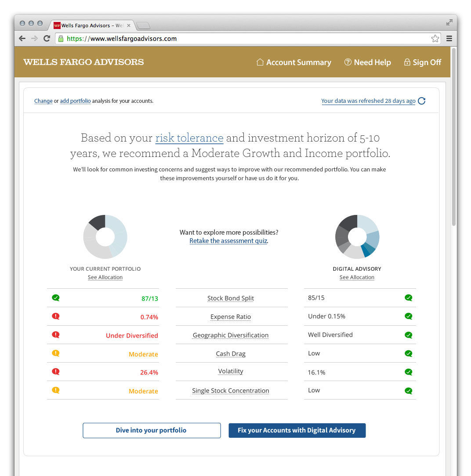Click green check icon beside Under 0.15%
Image resolution: width=471 pixels, height=476 pixels.
(x=409, y=316)
